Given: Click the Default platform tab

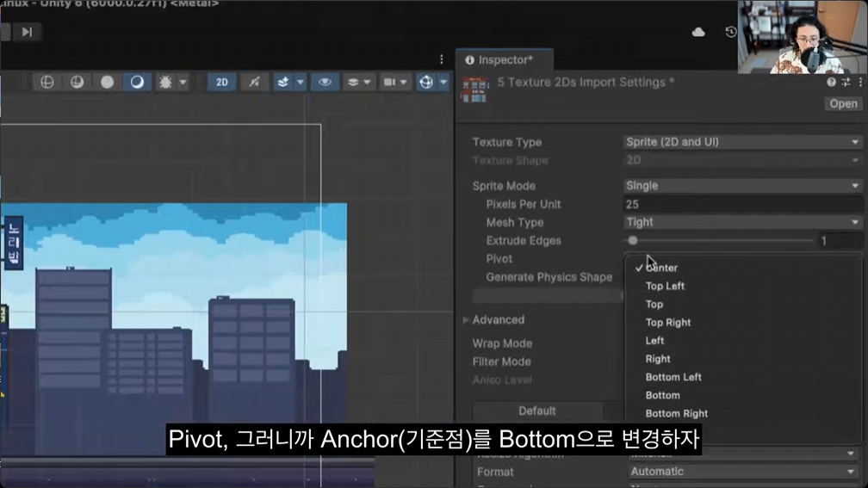Looking at the screenshot, I should pyautogui.click(x=537, y=411).
